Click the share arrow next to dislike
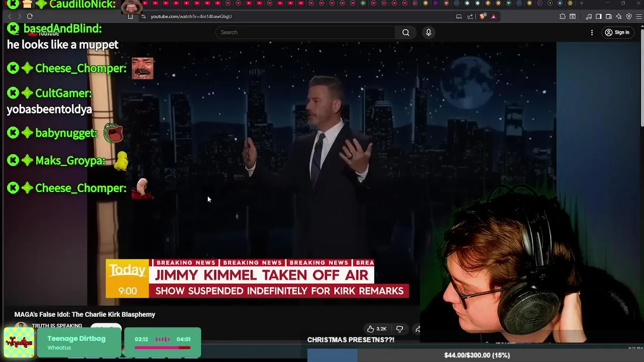The height and width of the screenshot is (362, 644). (x=417, y=329)
